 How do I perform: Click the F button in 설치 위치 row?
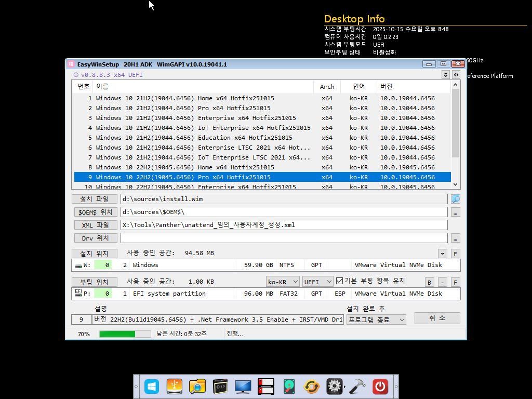click(x=455, y=254)
